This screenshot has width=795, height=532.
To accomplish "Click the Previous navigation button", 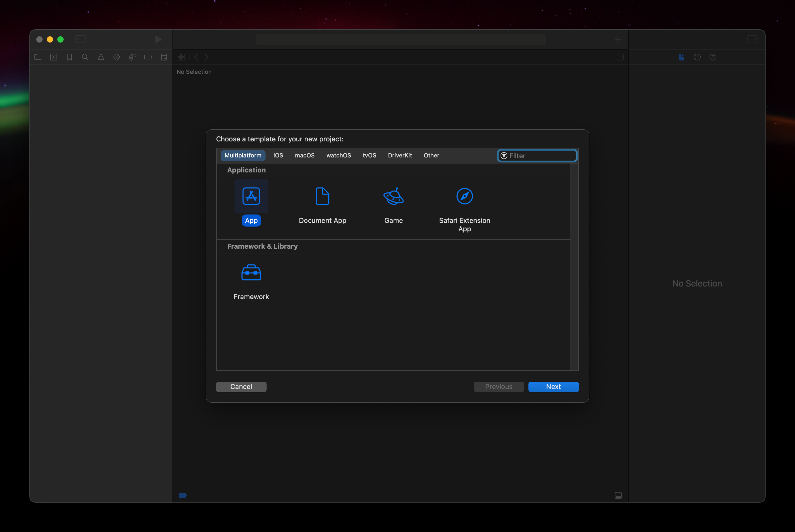I will (499, 387).
